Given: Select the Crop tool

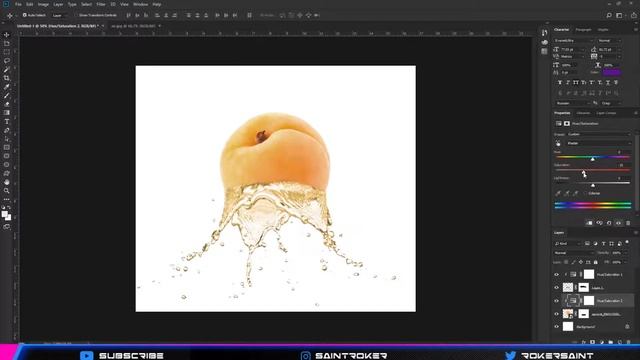Looking at the screenshot, I should point(7,78).
